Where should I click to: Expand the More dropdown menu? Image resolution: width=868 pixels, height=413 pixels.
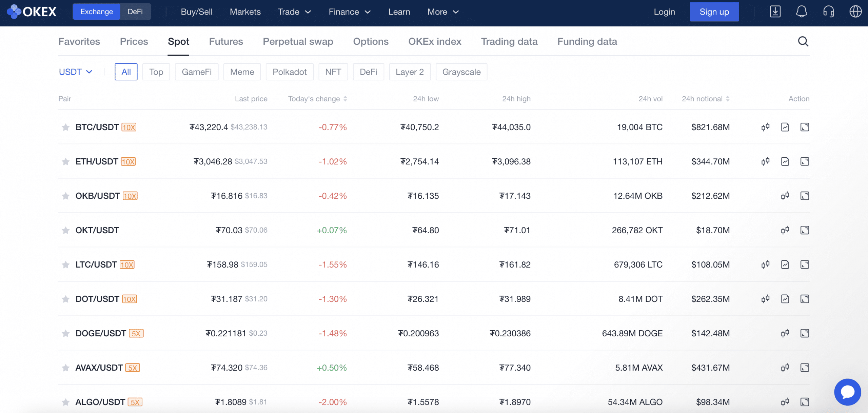click(443, 12)
